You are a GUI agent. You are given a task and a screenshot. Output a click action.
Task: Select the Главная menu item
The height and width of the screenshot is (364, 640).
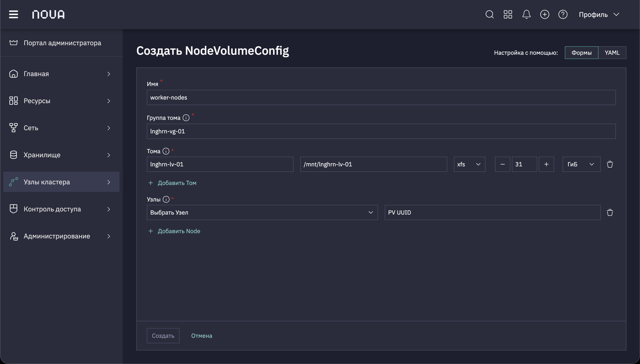point(61,74)
